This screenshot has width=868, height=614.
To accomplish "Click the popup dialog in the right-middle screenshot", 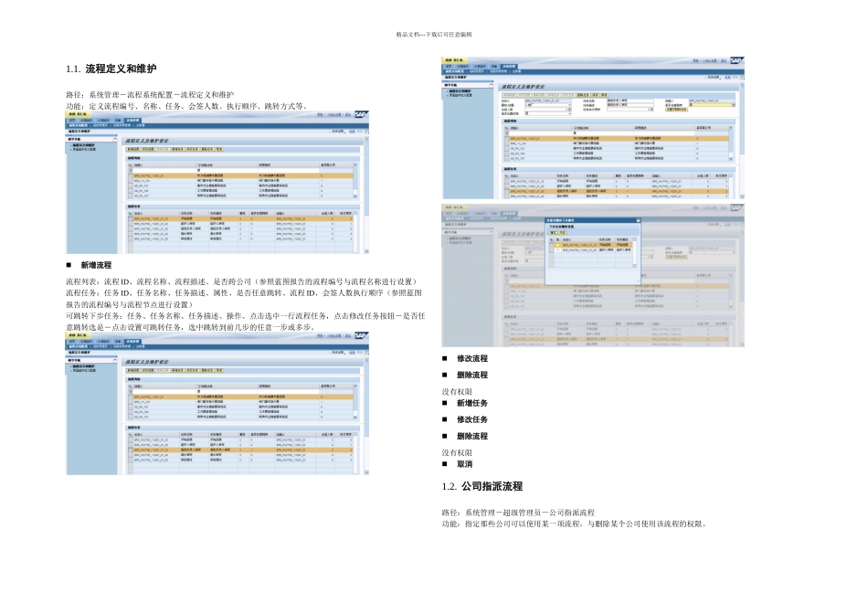I will point(593,252).
